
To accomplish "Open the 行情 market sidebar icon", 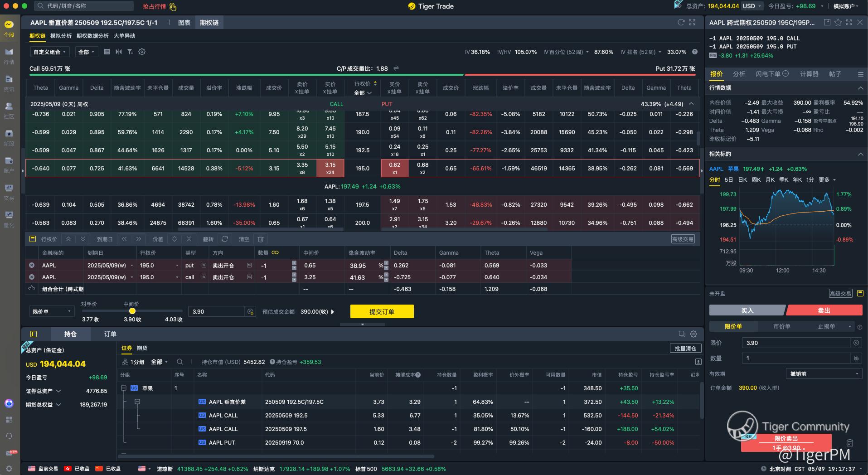I will (9, 56).
